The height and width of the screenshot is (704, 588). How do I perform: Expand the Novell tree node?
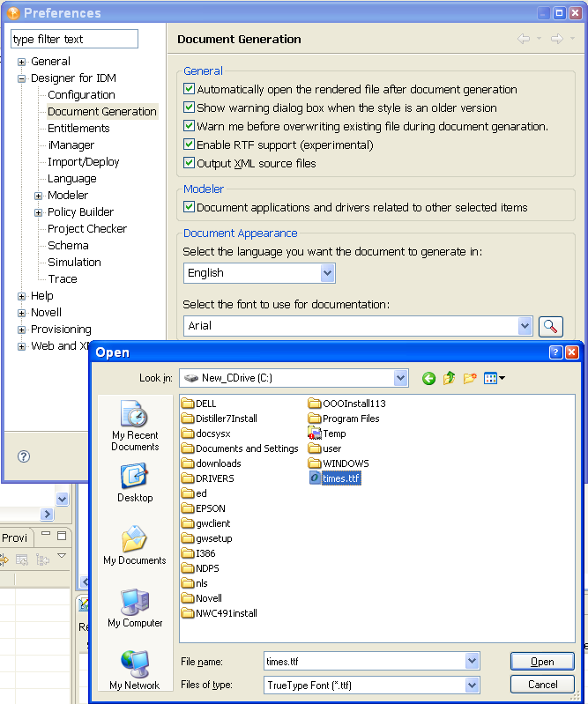pos(21,313)
